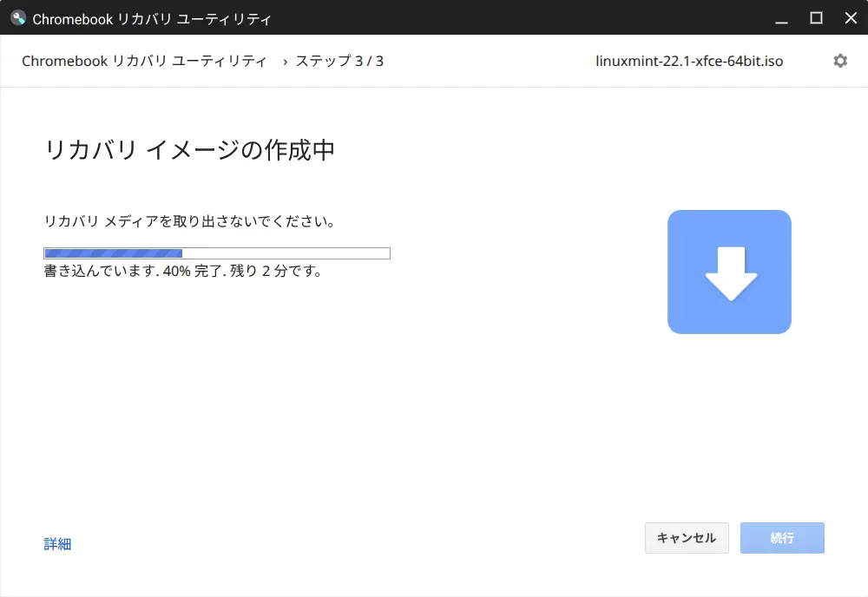Click the title bar application name
Screen dimensions: 868x597
point(152,17)
